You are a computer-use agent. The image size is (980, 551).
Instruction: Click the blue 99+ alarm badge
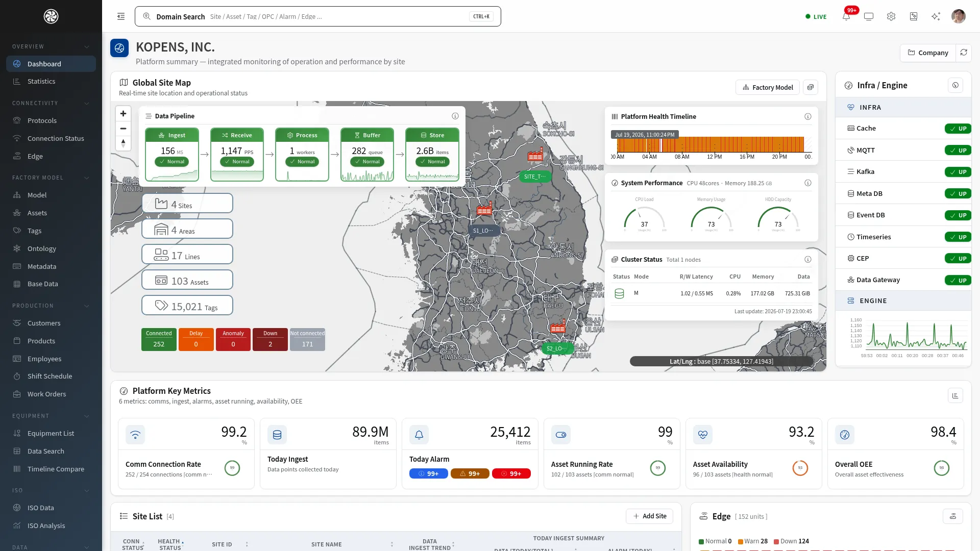tap(429, 473)
